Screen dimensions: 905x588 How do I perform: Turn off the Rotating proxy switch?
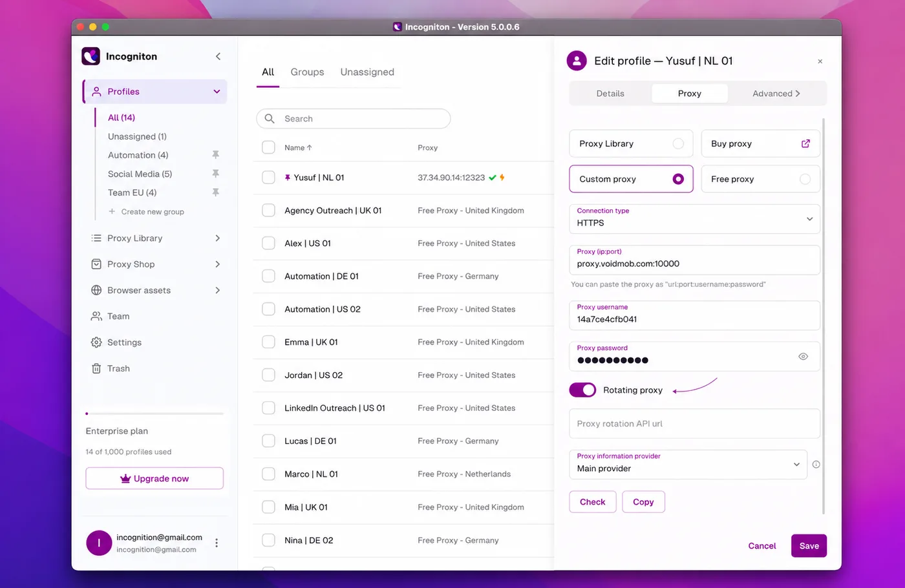[x=582, y=390]
